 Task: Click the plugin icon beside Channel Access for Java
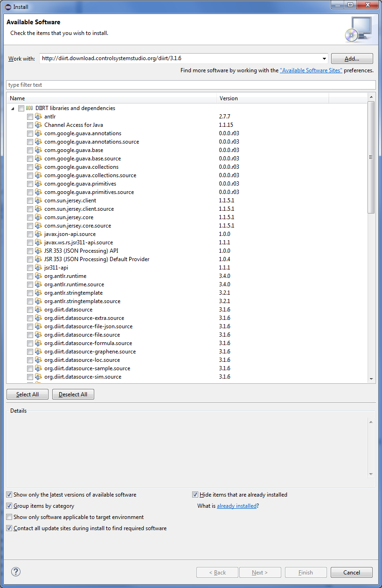point(38,125)
